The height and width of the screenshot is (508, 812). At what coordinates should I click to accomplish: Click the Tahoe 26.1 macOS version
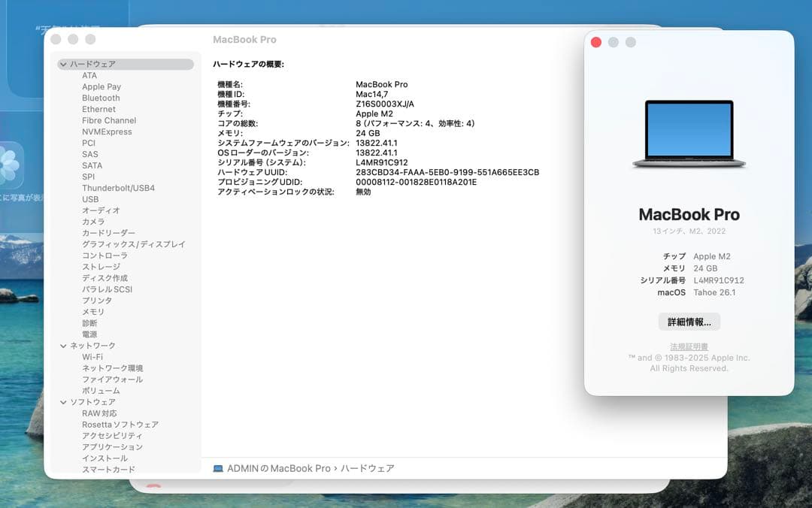point(715,292)
